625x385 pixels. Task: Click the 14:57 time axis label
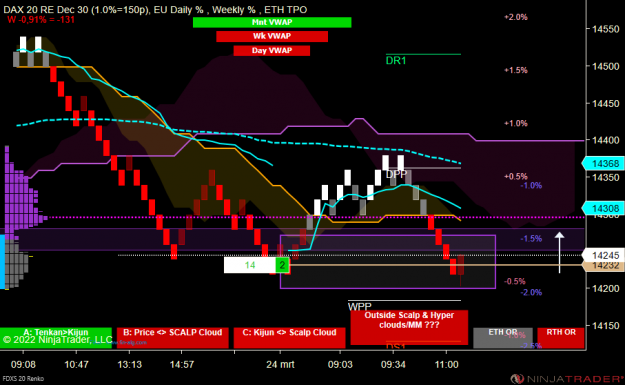pyautogui.click(x=182, y=364)
